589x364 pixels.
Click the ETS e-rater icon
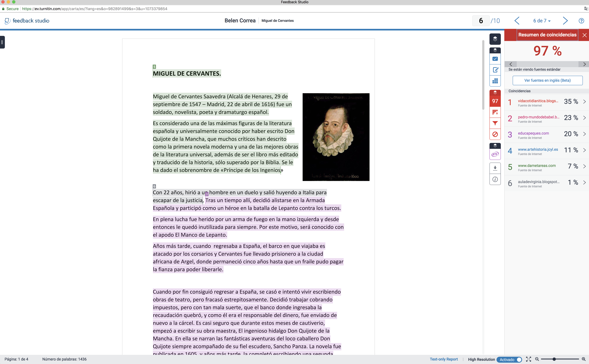495,154
